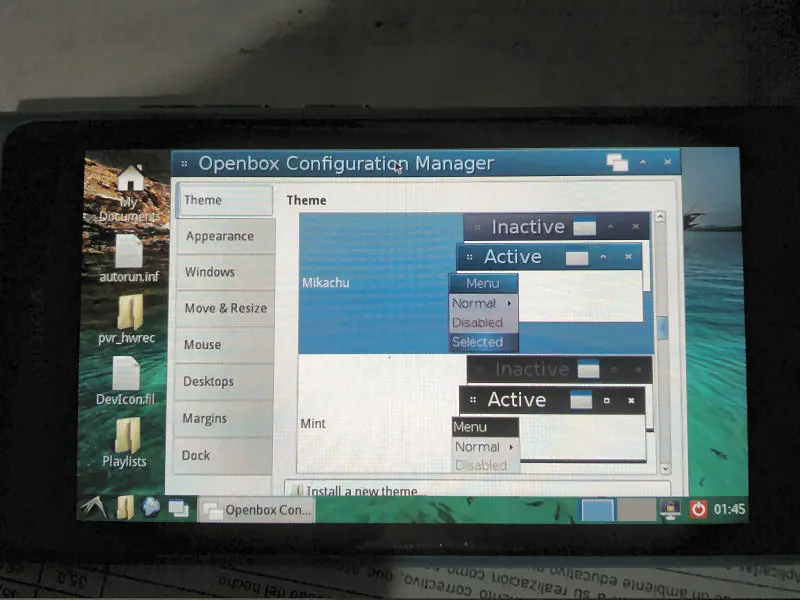The width and height of the screenshot is (800, 600).
Task: Select the Mikachu theme row
Action: tap(476, 283)
